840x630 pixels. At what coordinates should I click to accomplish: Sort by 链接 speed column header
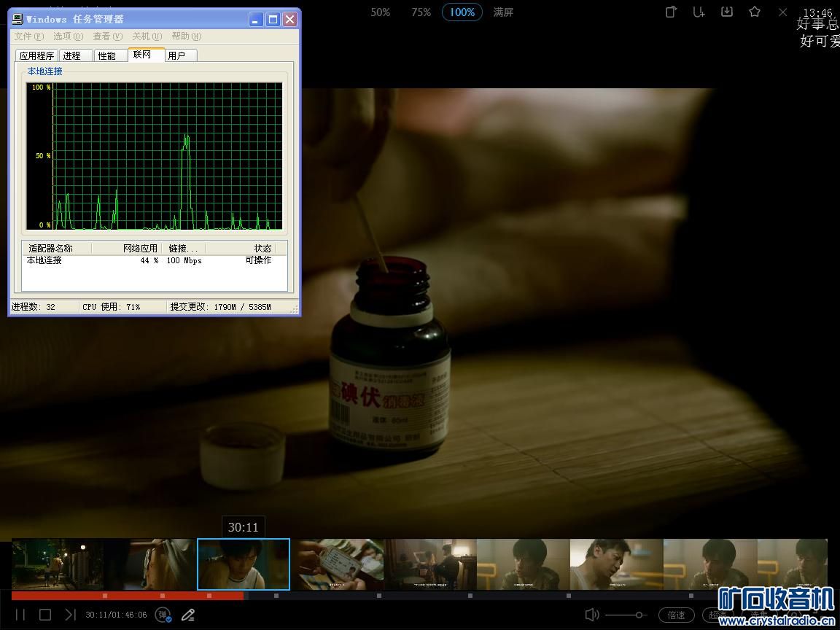coord(183,249)
